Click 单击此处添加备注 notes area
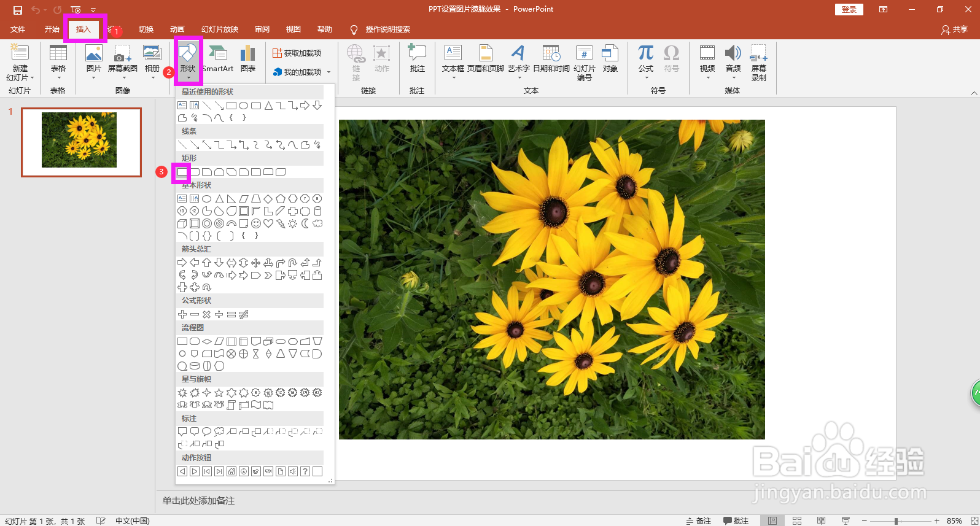The image size is (980, 526). pyautogui.click(x=198, y=501)
